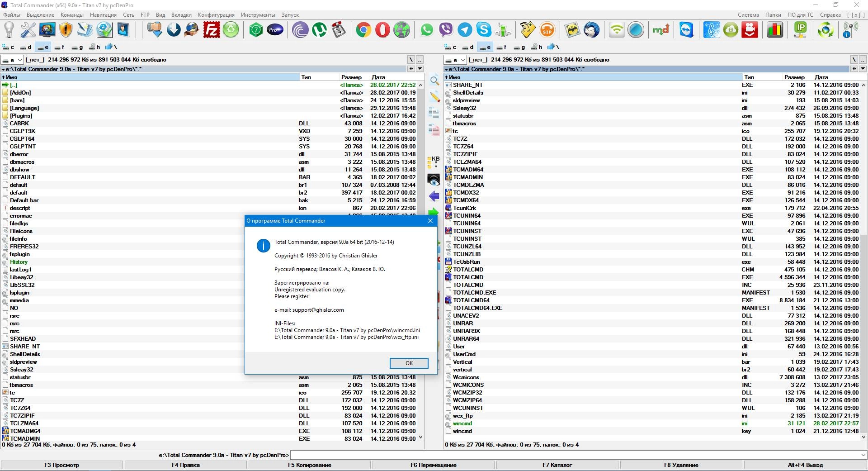
Task: Open the left panel favorites asterisk button
Action: point(411,69)
